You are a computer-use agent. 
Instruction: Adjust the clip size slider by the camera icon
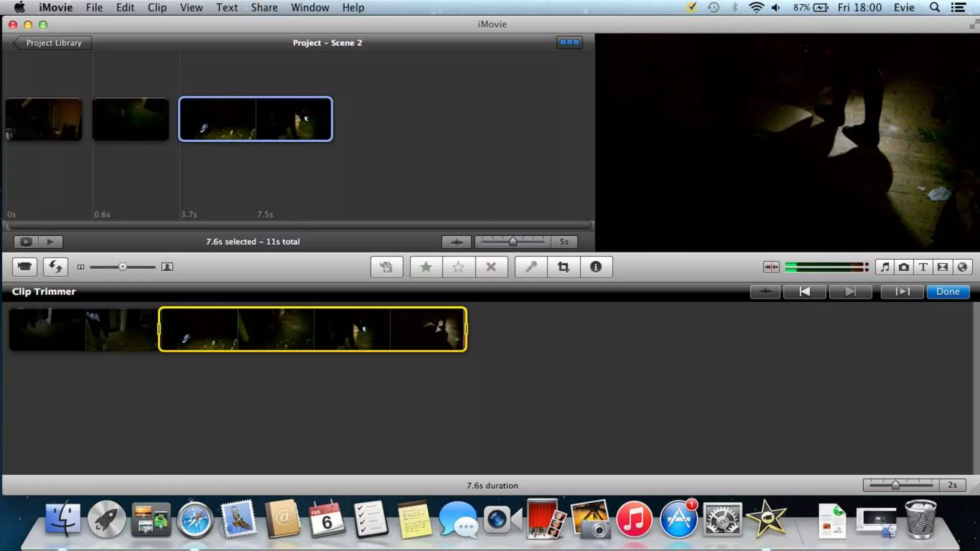point(122,267)
